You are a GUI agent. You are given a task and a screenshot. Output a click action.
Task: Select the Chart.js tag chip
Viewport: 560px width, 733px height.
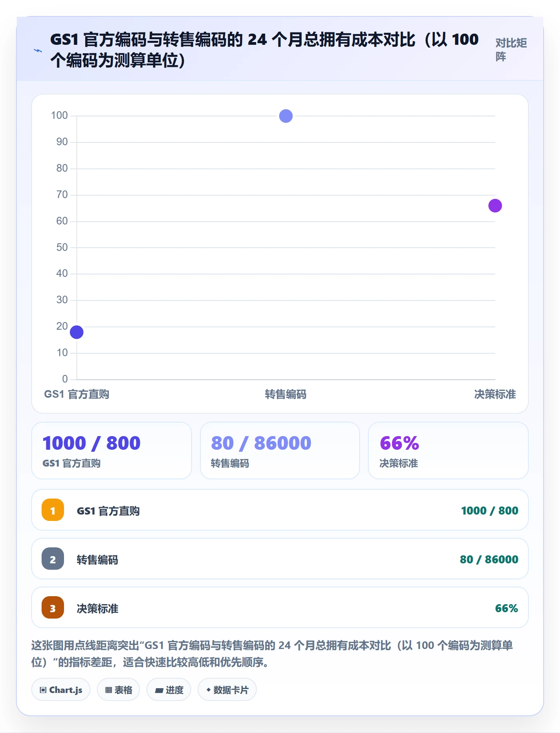(x=61, y=690)
